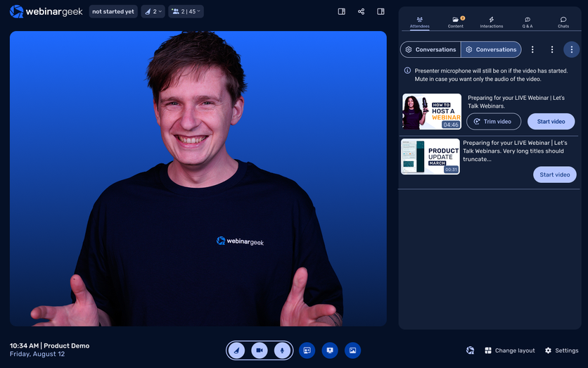
Task: Open the "Product Update March" thumbnail
Action: tap(430, 156)
